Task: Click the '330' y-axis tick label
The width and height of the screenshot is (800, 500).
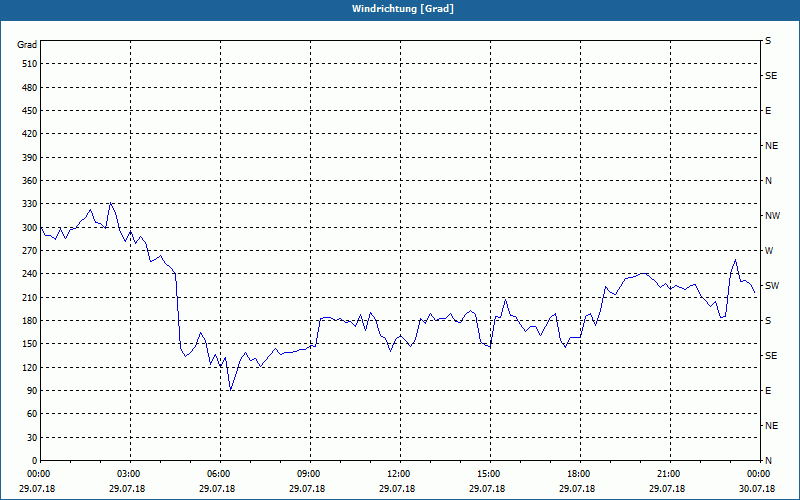Action: (x=30, y=204)
